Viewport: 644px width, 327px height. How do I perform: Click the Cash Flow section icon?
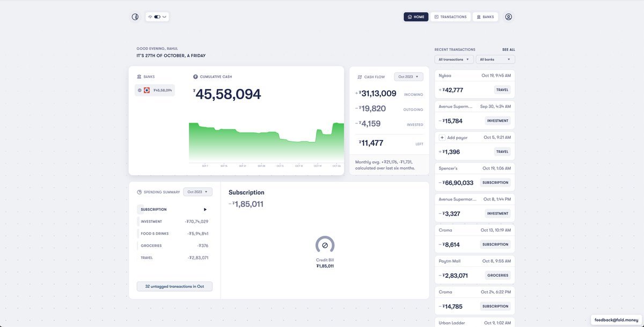[x=360, y=77]
